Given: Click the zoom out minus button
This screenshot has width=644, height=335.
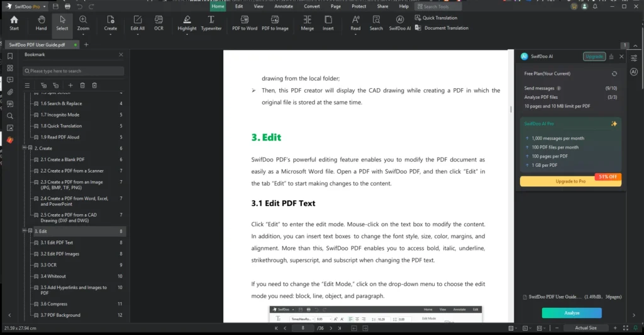Looking at the screenshot, I should (557, 328).
